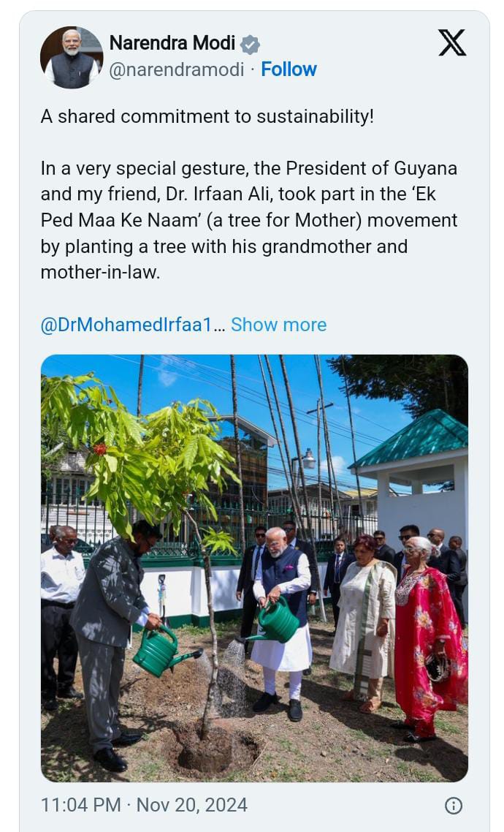Open the tweet info icon
This screenshot has height=832, width=504.
point(453,806)
